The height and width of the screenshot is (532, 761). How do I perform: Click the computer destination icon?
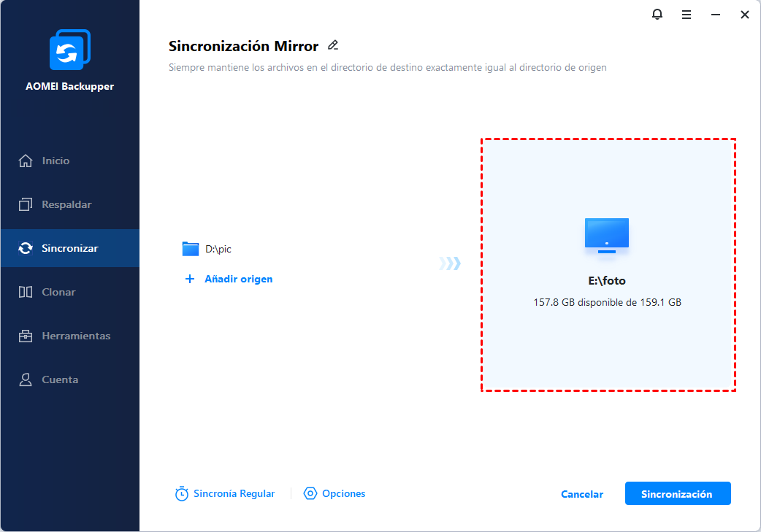point(607,236)
